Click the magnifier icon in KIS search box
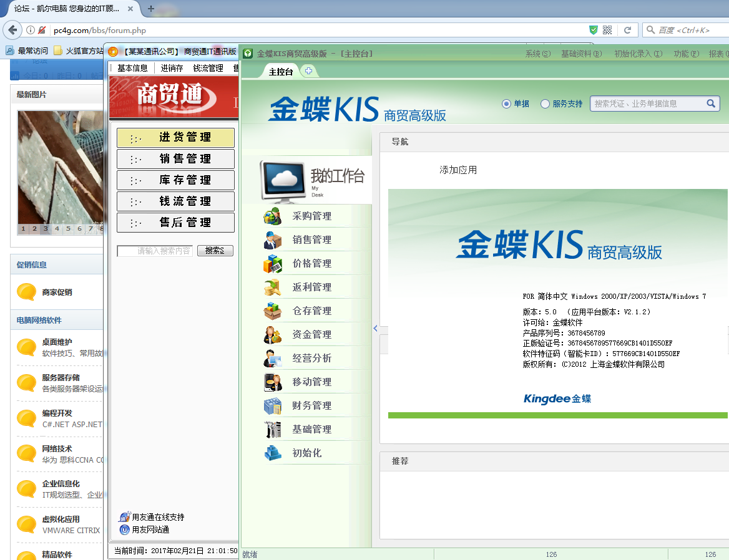 click(711, 104)
